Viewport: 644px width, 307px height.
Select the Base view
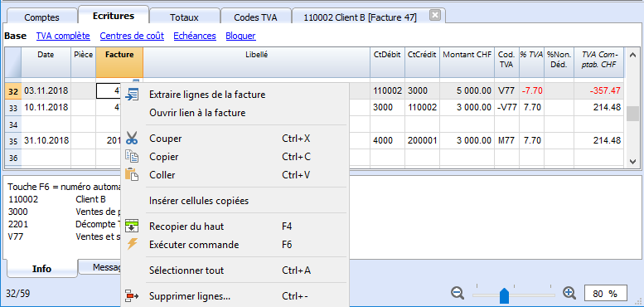pos(15,36)
